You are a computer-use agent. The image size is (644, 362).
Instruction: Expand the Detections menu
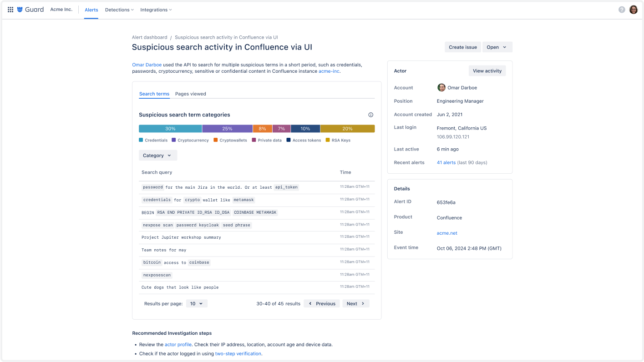(x=119, y=10)
